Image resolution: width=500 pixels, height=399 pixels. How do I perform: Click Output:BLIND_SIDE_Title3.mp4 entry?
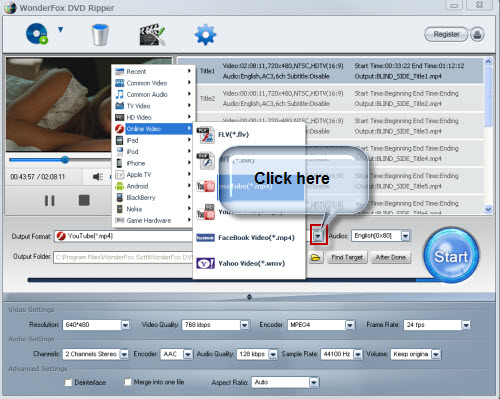tap(398, 131)
